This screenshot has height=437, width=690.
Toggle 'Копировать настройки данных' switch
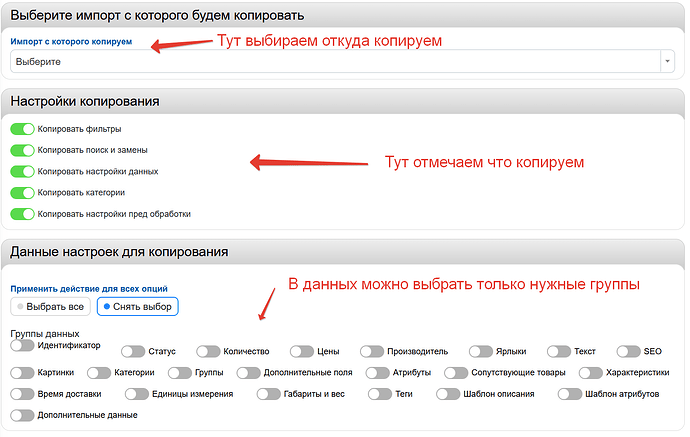click(22, 171)
